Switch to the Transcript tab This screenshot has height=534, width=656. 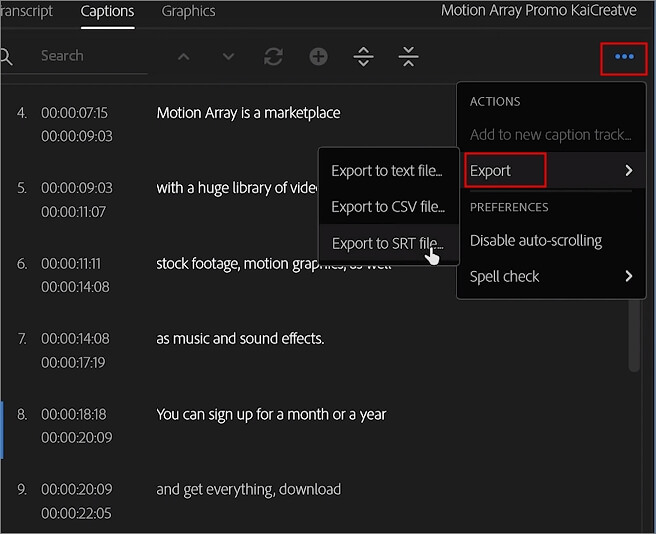point(26,11)
